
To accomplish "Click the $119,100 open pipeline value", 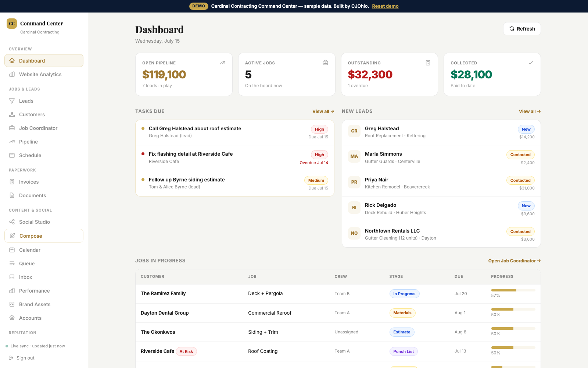I will [164, 75].
